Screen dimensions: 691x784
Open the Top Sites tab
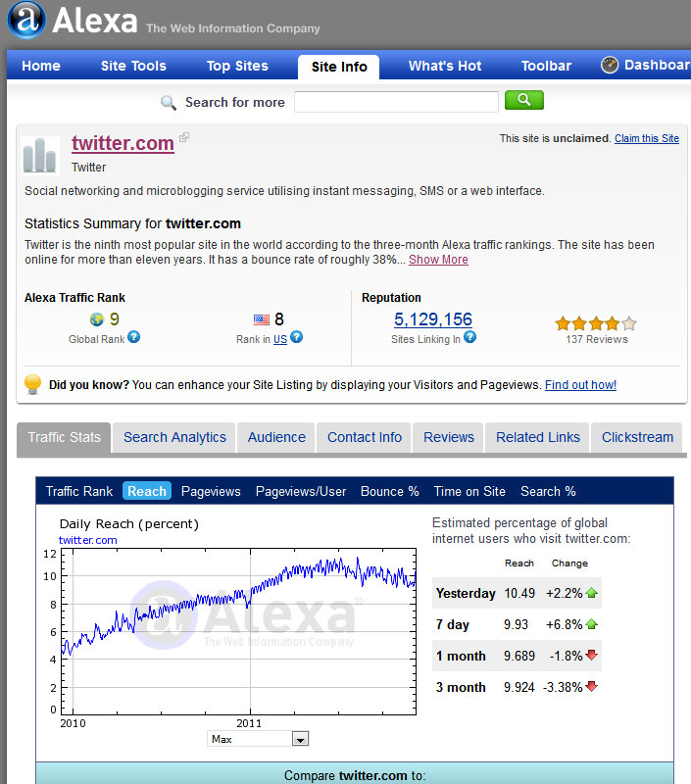[x=237, y=66]
